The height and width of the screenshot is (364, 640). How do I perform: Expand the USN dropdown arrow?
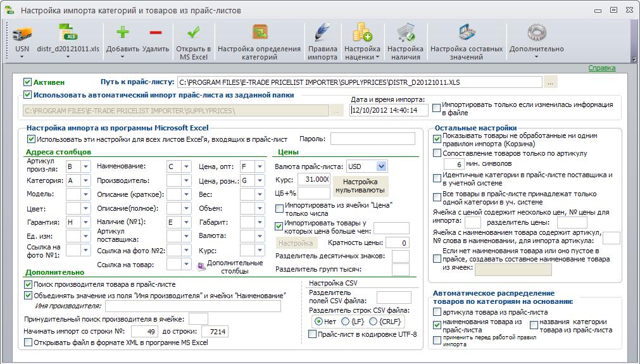click(x=22, y=57)
